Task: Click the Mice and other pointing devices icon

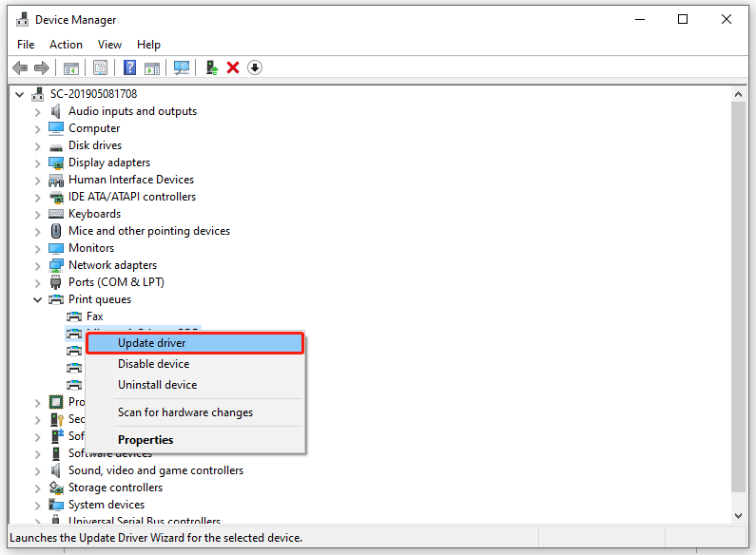Action: (x=56, y=231)
